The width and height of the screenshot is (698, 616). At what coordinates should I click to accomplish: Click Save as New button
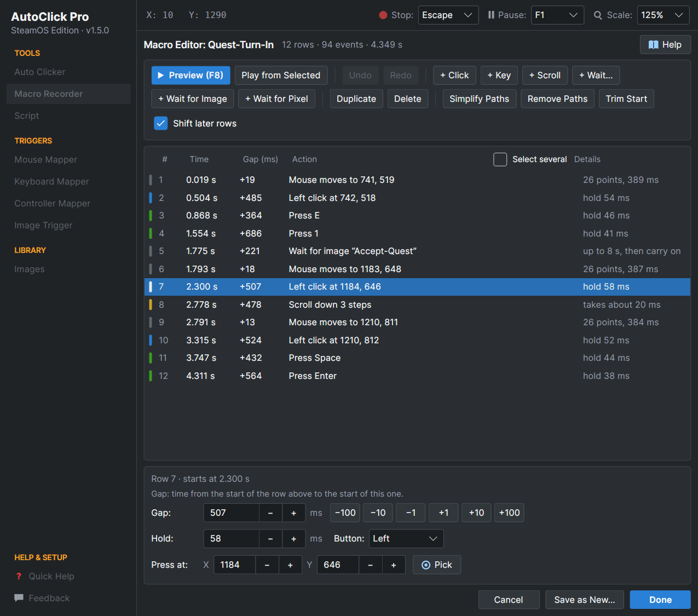[x=585, y=600]
